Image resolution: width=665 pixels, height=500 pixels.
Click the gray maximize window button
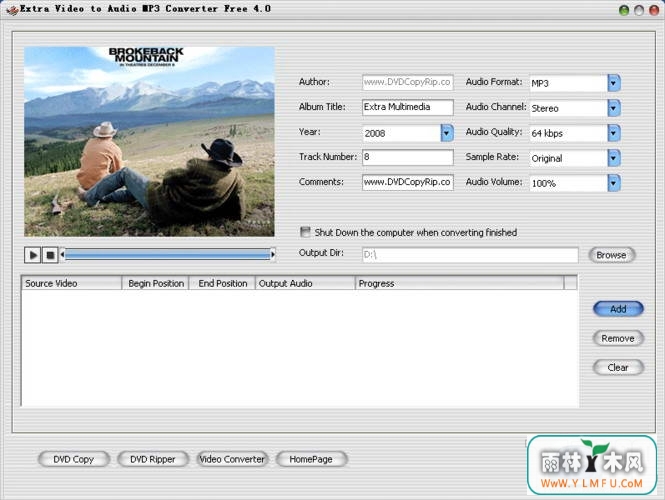coord(639,10)
